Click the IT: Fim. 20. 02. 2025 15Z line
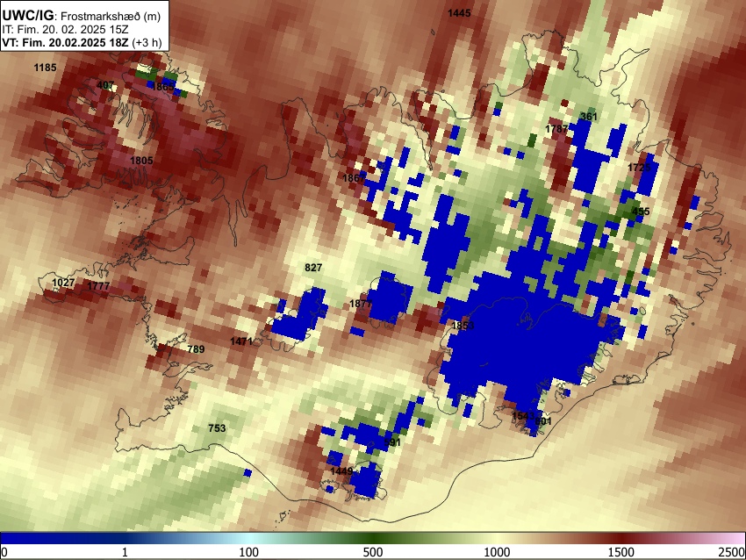Screen dimensions: 746x560 pyautogui.click(x=65, y=30)
